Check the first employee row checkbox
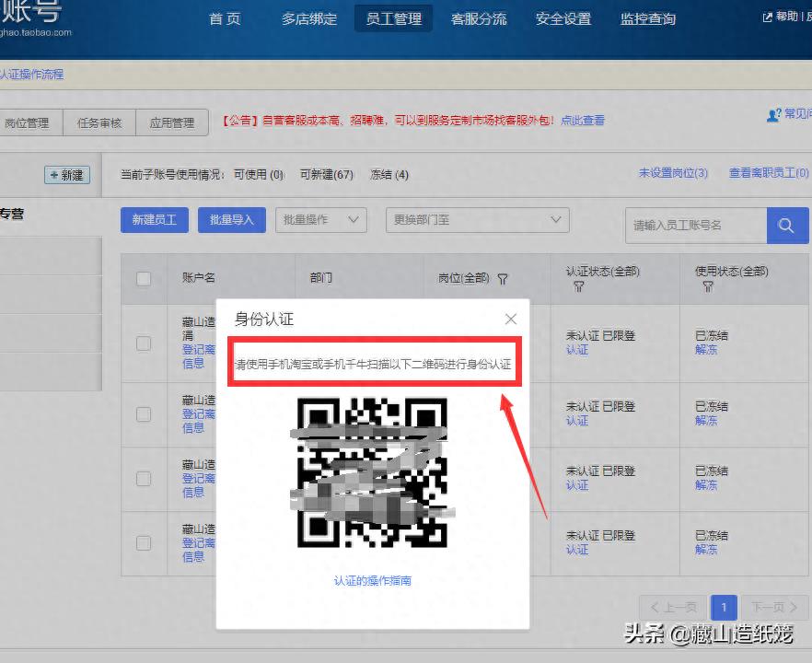This screenshot has width=812, height=663. (144, 343)
